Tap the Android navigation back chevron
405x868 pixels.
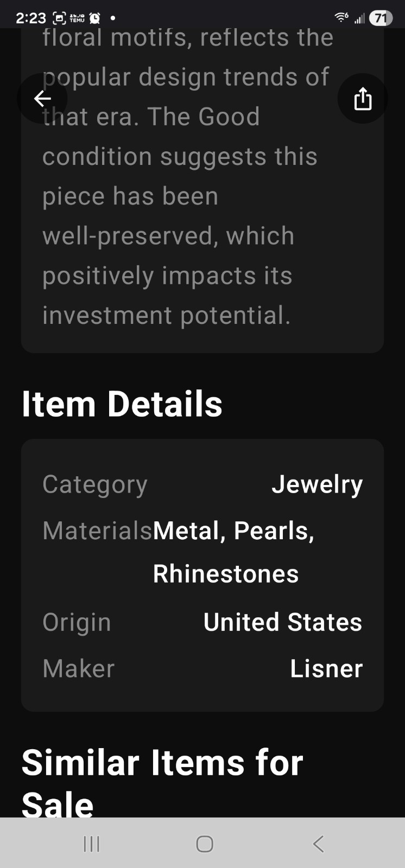[318, 844]
